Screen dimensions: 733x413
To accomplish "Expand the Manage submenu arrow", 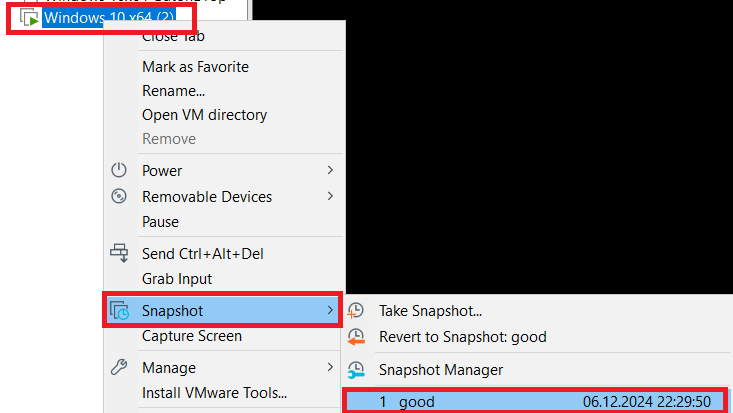I will coord(330,367).
